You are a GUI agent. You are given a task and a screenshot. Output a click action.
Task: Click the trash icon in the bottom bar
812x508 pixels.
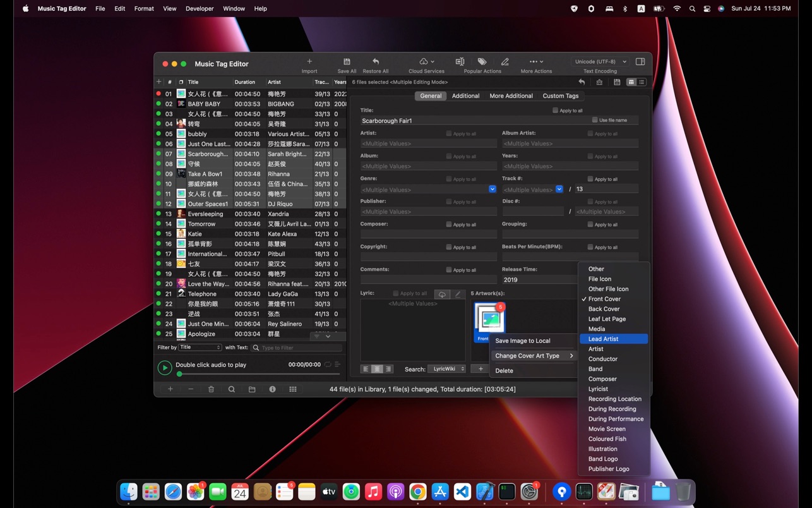(211, 389)
